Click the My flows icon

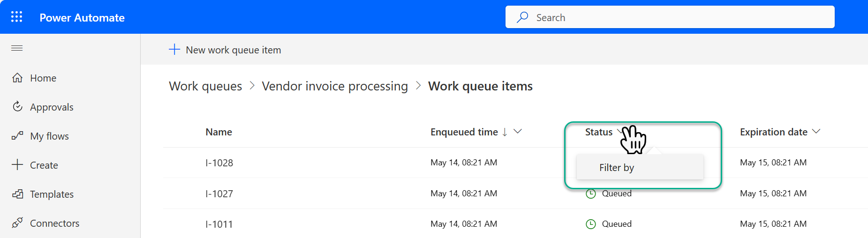pos(17,136)
